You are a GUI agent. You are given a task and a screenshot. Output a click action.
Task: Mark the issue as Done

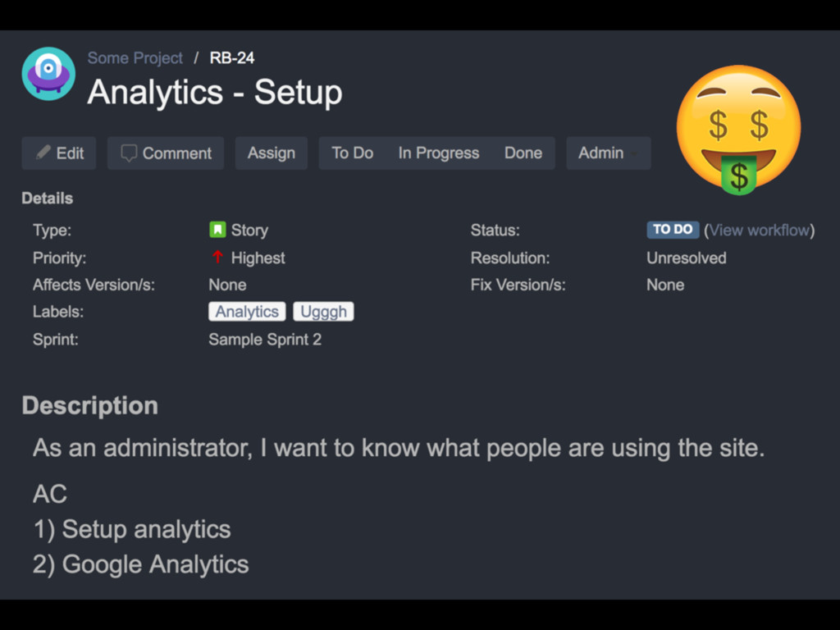(523, 153)
